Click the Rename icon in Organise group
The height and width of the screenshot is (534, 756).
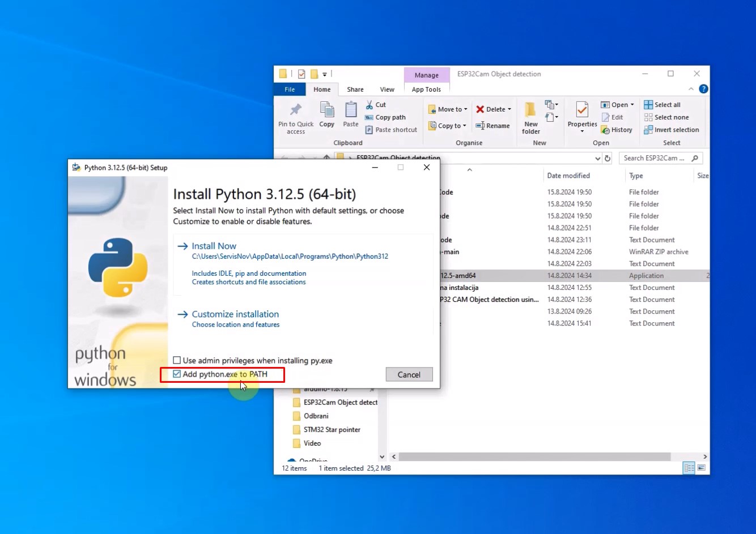tap(480, 126)
